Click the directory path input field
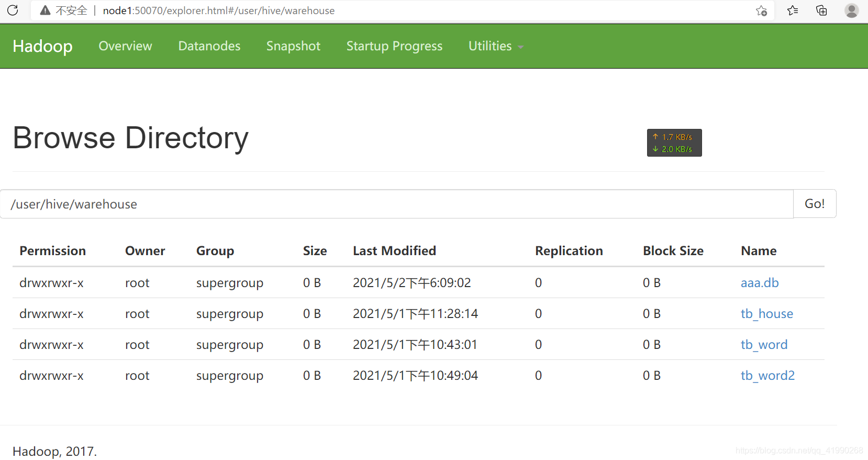 coord(397,204)
